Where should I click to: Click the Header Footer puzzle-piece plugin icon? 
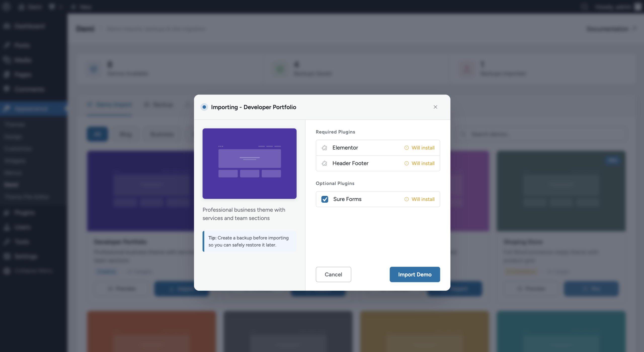click(324, 163)
